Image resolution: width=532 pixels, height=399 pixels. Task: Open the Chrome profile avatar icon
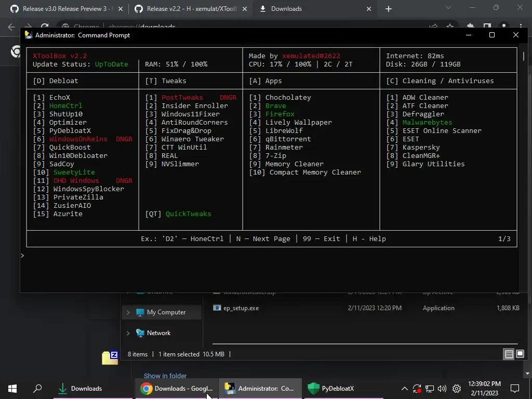pyautogui.click(x=504, y=26)
